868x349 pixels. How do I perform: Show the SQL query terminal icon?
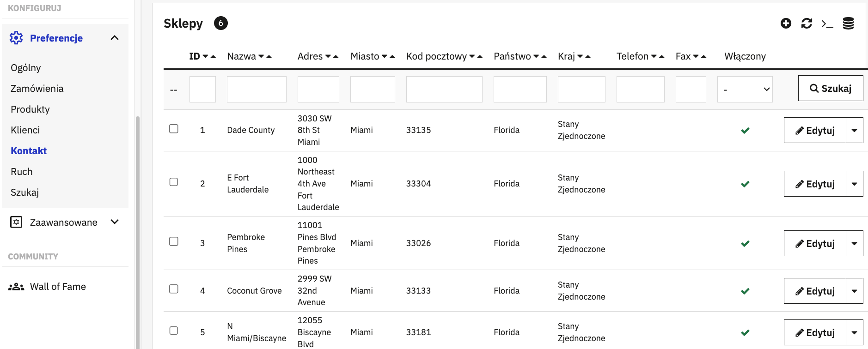pyautogui.click(x=827, y=24)
